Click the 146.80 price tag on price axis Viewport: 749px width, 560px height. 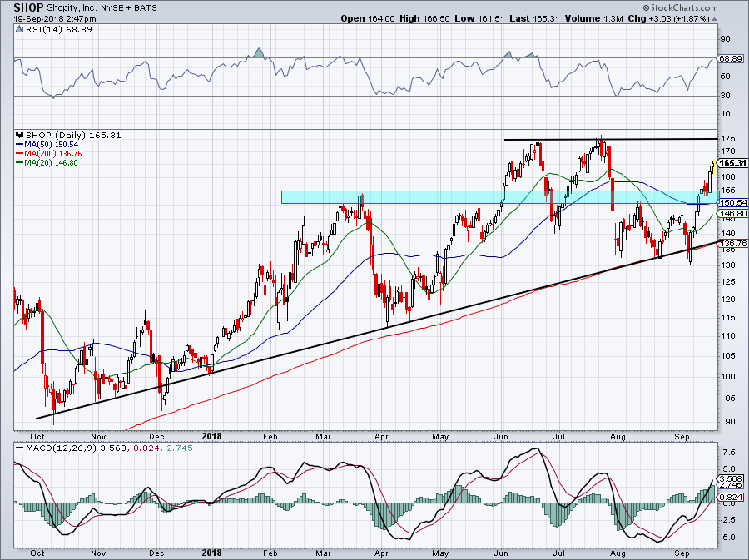coord(732,213)
